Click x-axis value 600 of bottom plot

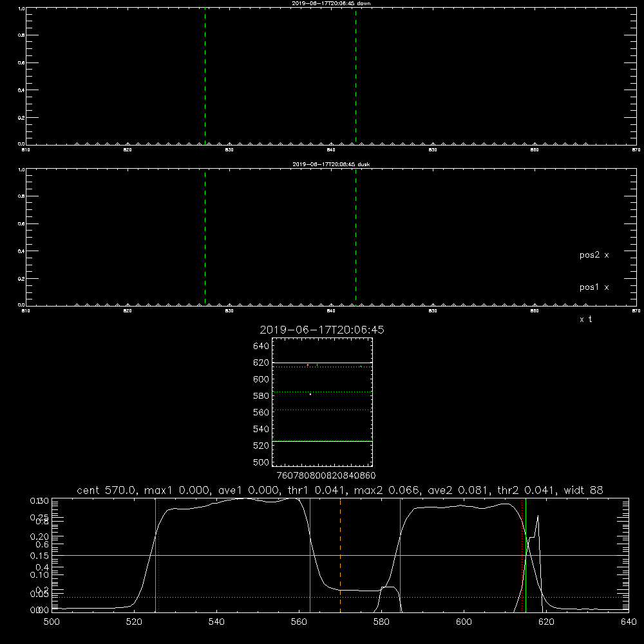pyautogui.click(x=464, y=622)
